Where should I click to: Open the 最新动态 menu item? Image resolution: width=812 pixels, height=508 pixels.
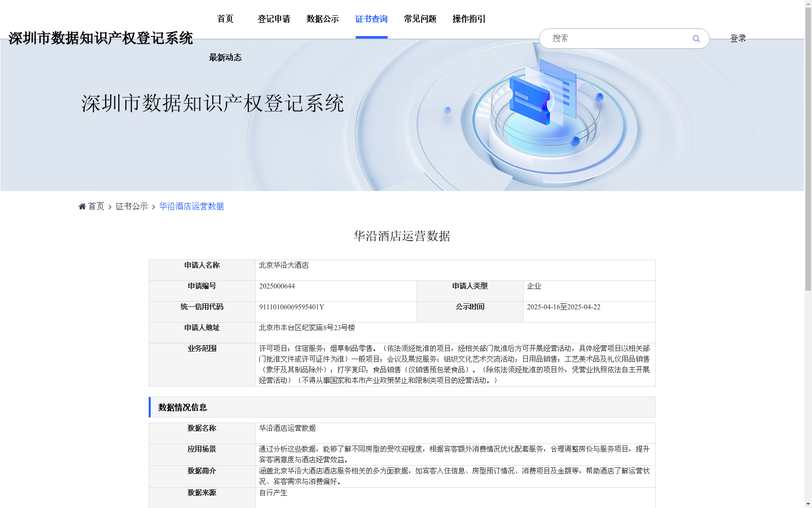click(225, 57)
